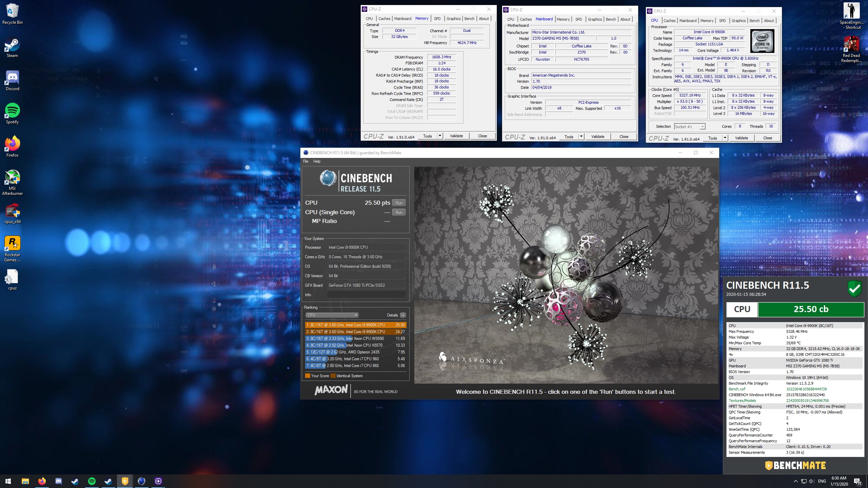Image resolution: width=868 pixels, height=488 pixels.
Task: Open File Explorer from the taskbar
Action: (25, 481)
